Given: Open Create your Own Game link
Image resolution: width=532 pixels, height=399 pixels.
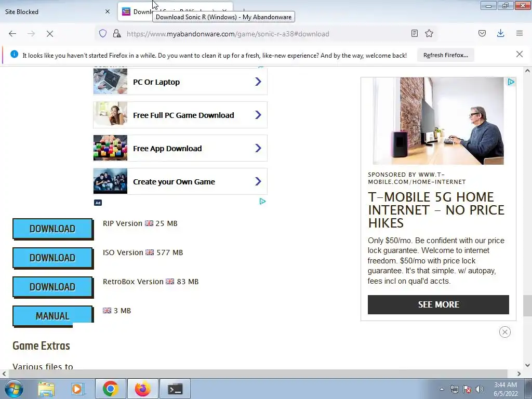Looking at the screenshot, I should [180, 181].
